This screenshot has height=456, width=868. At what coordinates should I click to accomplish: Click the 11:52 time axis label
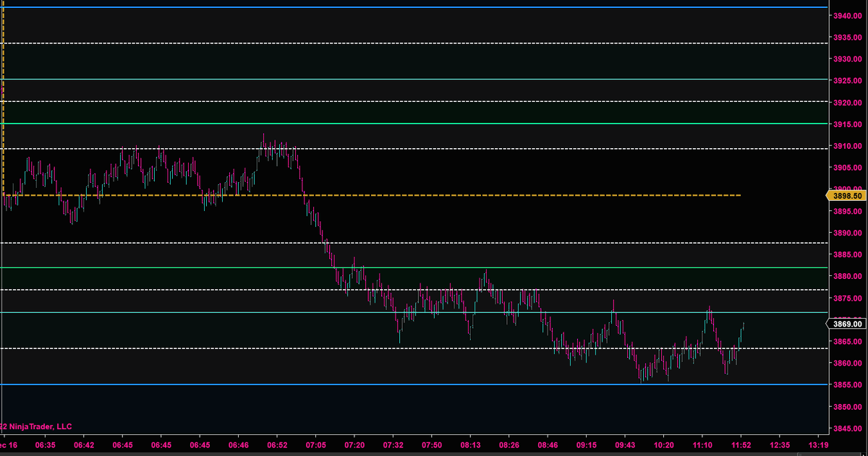coord(741,445)
